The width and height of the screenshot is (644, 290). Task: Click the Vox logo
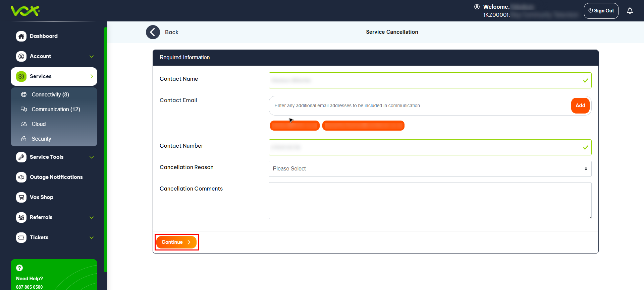click(25, 11)
